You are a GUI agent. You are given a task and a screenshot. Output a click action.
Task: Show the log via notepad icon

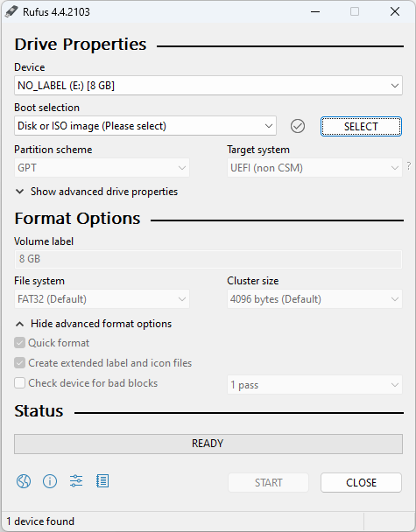pyautogui.click(x=102, y=481)
